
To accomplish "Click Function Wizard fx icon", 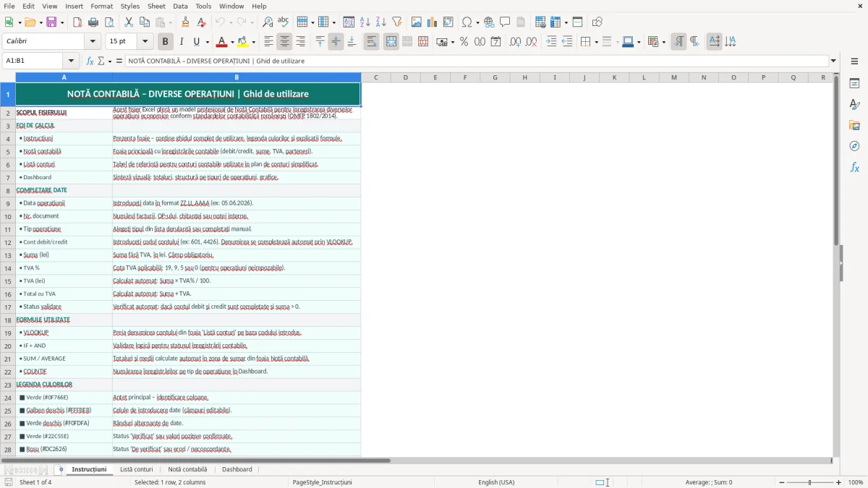I will pyautogui.click(x=90, y=61).
